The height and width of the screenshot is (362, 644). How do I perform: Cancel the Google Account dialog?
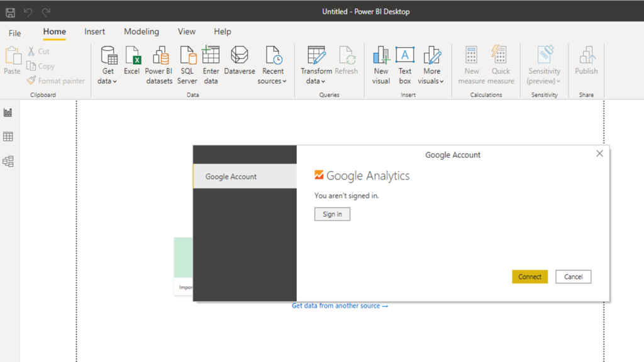[574, 277]
